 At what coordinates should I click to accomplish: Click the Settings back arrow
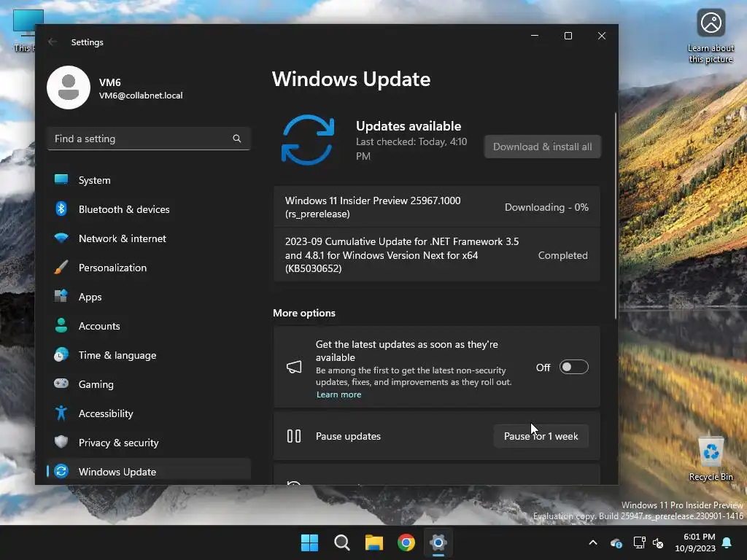click(53, 42)
